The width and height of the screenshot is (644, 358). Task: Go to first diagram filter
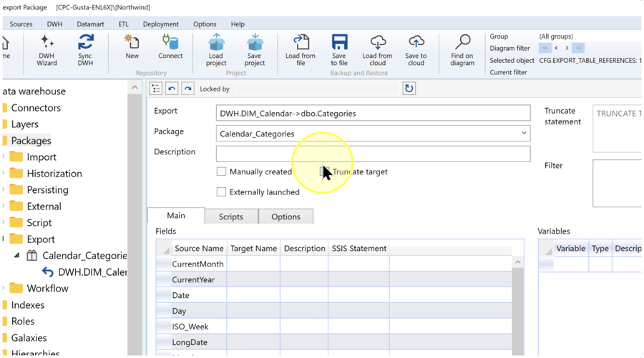pyautogui.click(x=545, y=48)
